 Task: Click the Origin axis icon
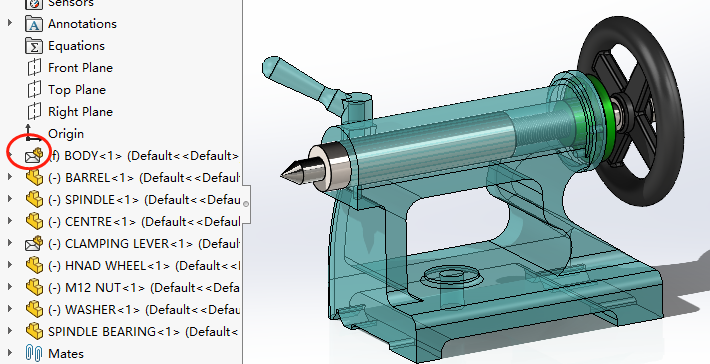33,133
